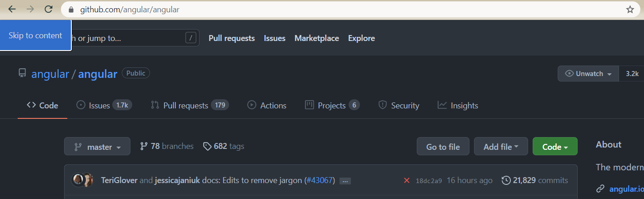The height and width of the screenshot is (199, 644).
Task: Open the angular organization link
Action: 50,74
